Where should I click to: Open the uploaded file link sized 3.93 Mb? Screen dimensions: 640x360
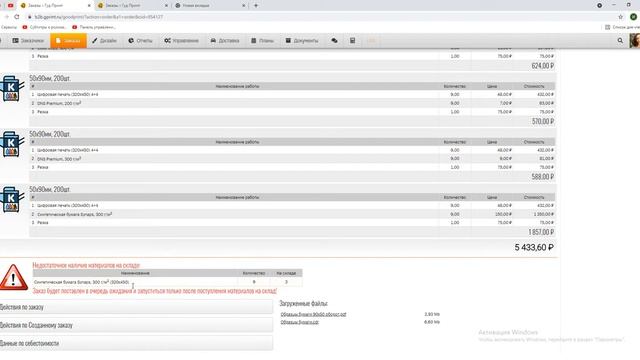(x=313, y=314)
